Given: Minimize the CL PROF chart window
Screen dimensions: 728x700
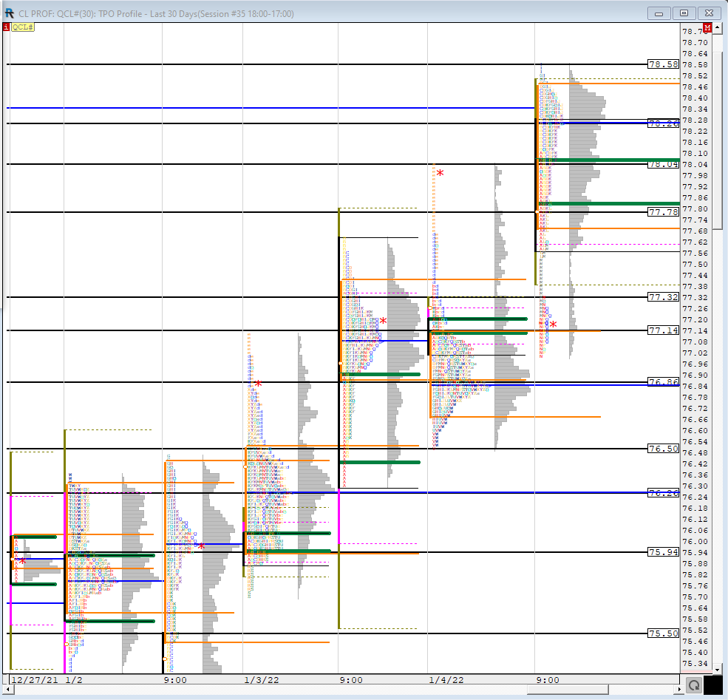Looking at the screenshot, I should tap(659, 13).
